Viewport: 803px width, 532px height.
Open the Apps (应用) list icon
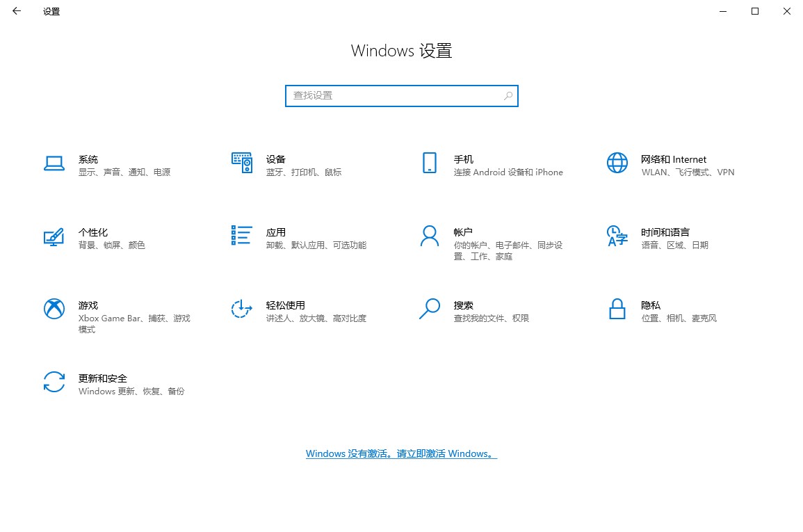[x=241, y=236]
